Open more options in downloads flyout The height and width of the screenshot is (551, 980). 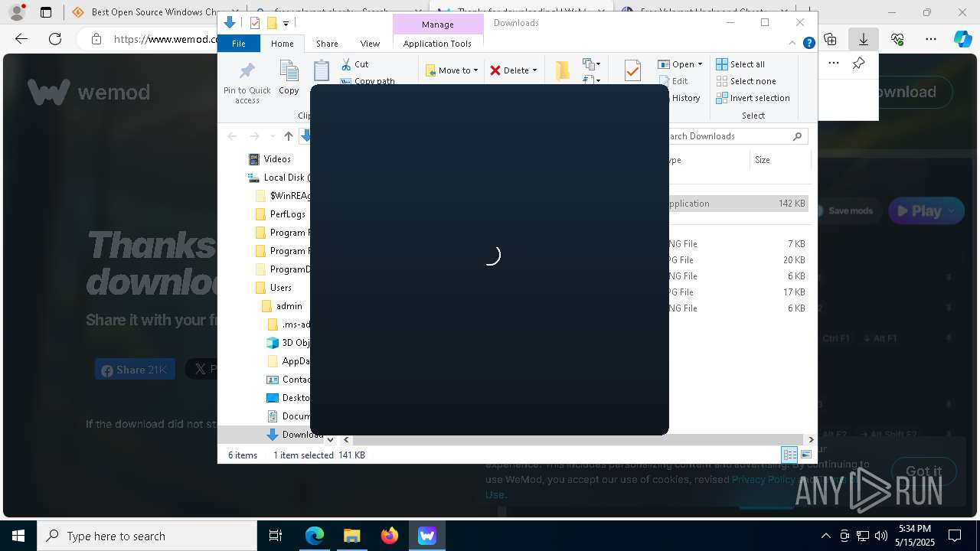pos(833,64)
